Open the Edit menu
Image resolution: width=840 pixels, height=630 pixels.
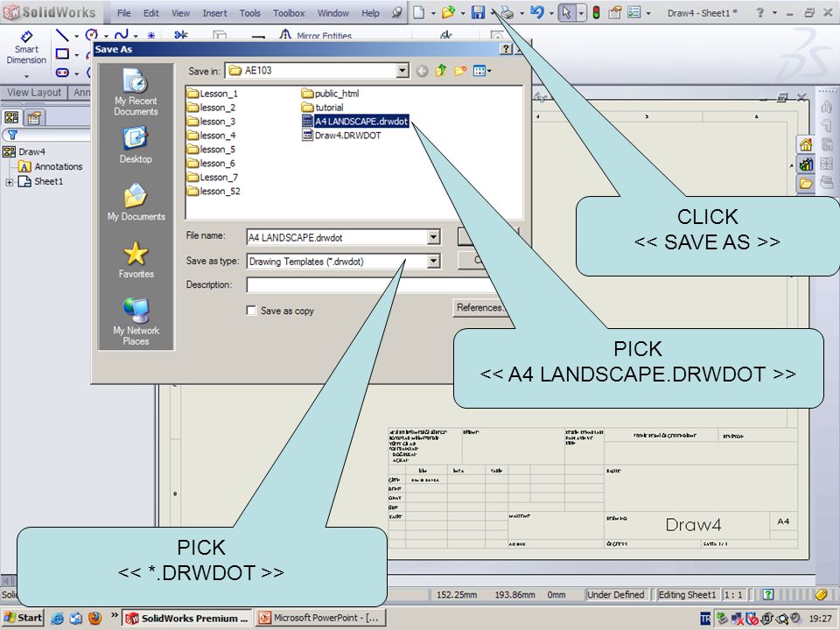coord(151,13)
